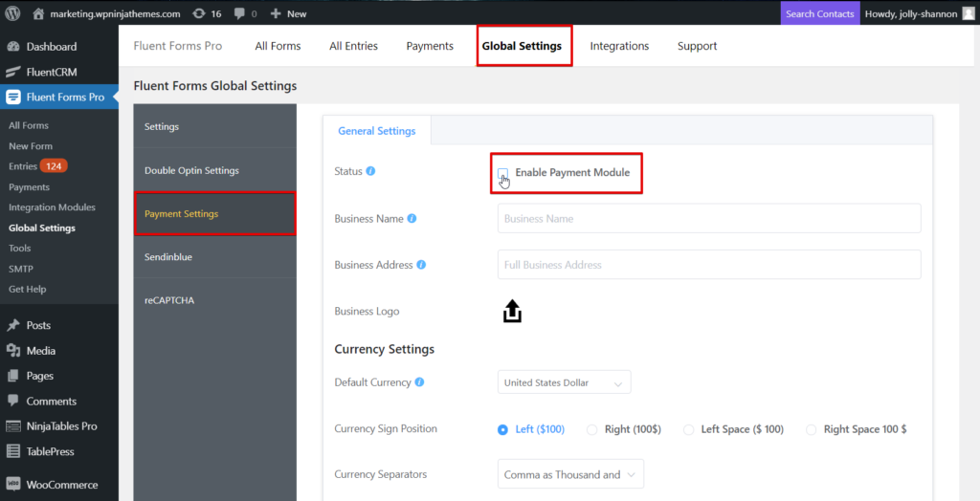The height and width of the screenshot is (501, 980).
Task: Open Double Optin Settings section
Action: pyautogui.click(x=215, y=170)
